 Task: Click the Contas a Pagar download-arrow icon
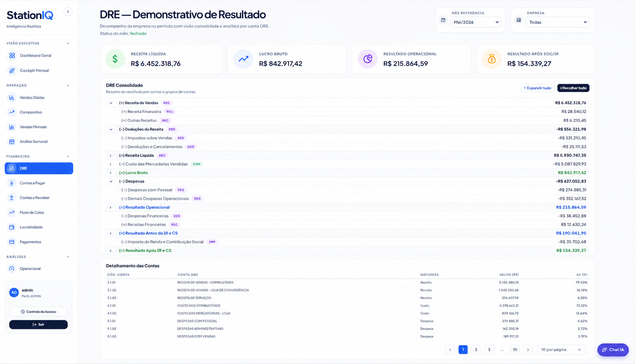pos(12,183)
